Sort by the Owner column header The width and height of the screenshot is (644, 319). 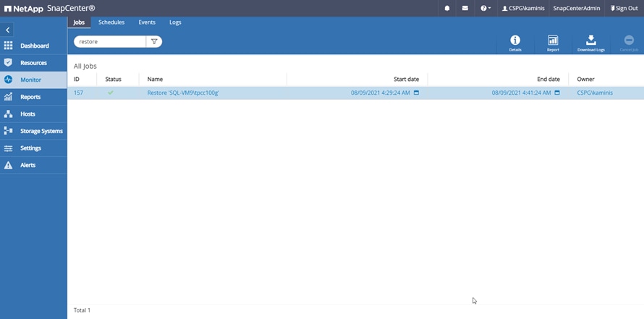[x=585, y=80]
